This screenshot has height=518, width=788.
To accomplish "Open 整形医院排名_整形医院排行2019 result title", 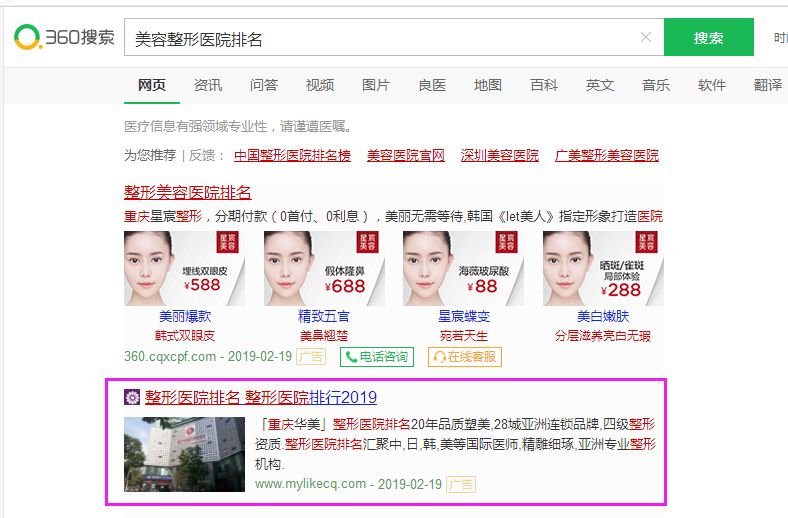I will tap(261, 397).
